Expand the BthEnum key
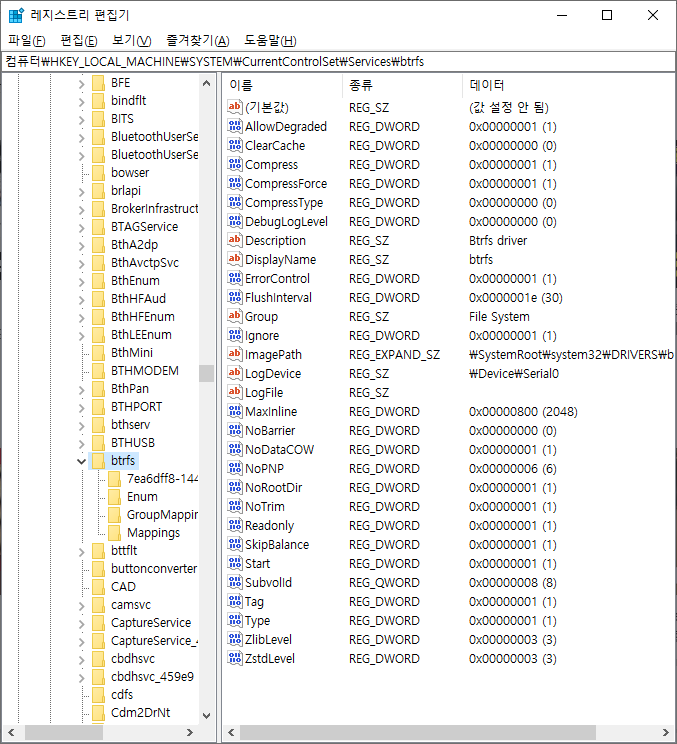This screenshot has width=677, height=744. (81, 280)
